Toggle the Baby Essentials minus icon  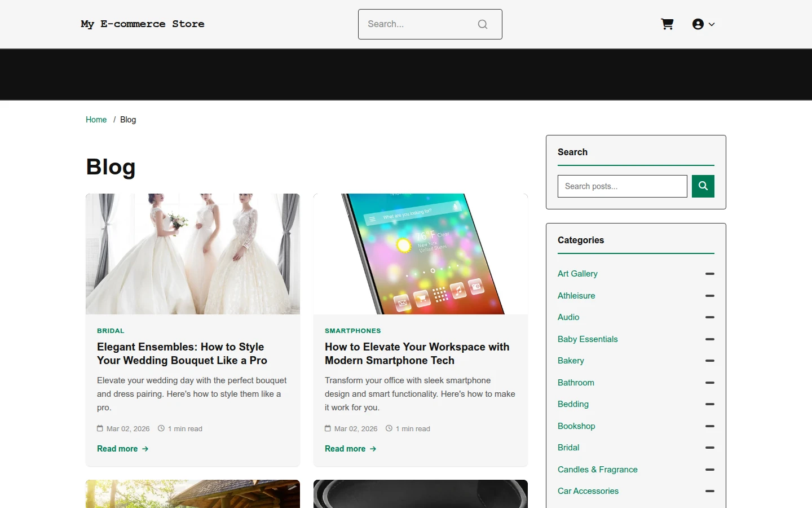pyautogui.click(x=710, y=339)
